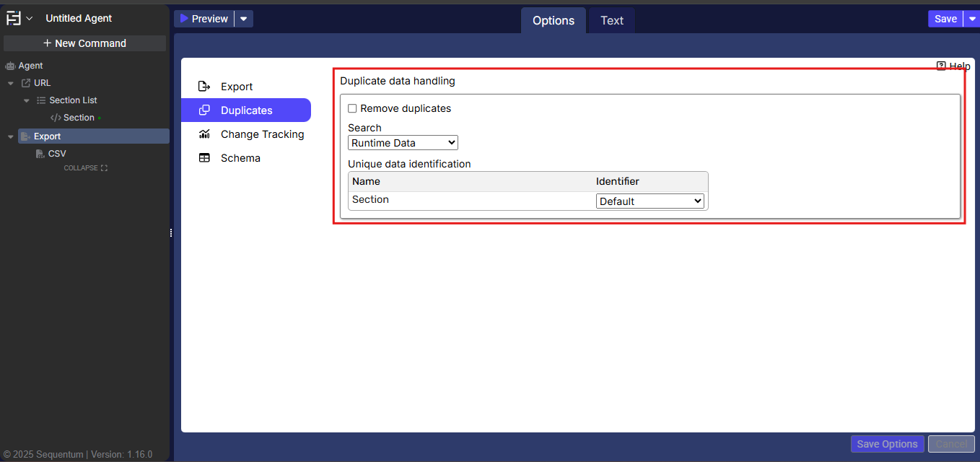Select the Schema options section

(240, 158)
